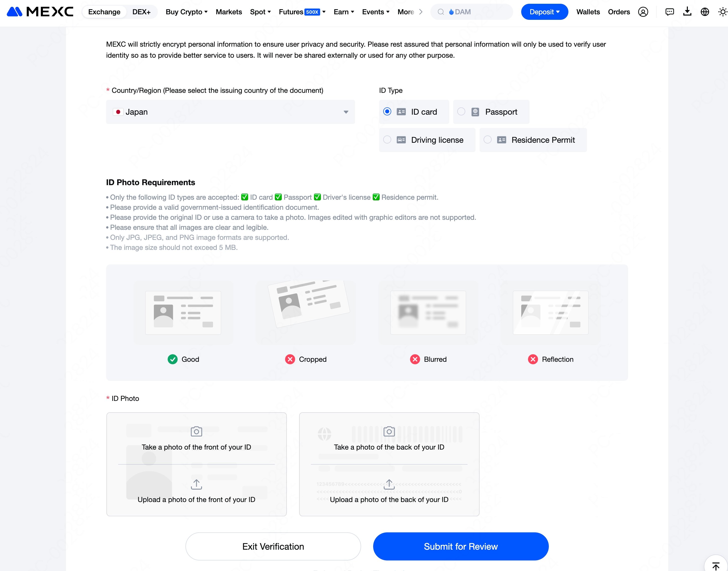Click upload icon for back ID photo
The image size is (728, 571).
[389, 484]
